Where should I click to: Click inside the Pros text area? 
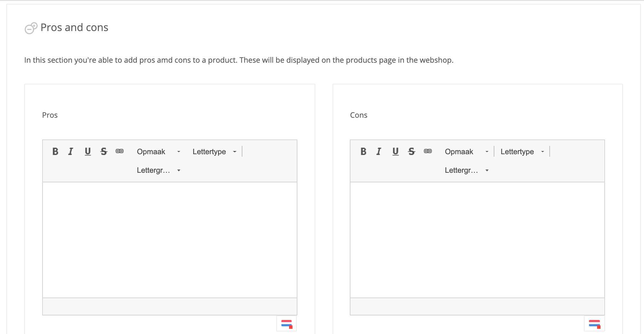[x=169, y=240]
